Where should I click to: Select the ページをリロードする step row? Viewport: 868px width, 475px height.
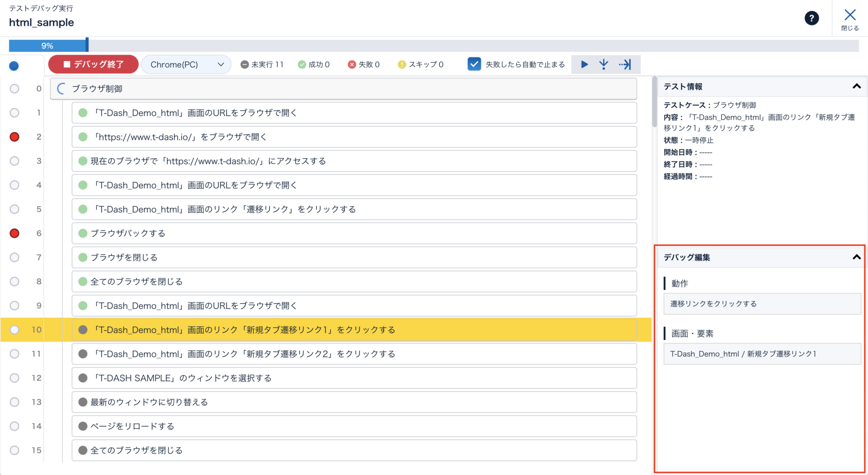tap(354, 426)
